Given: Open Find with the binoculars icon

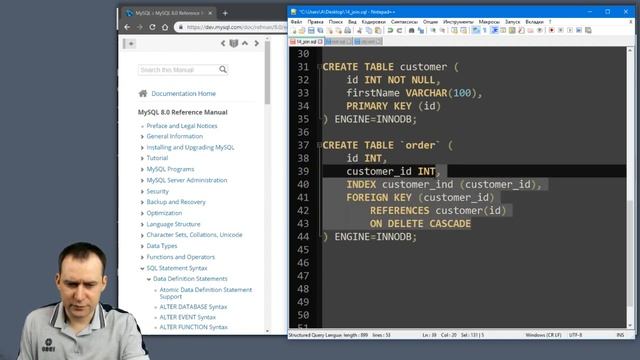Looking at the screenshot, I should pyautogui.click(x=411, y=30).
